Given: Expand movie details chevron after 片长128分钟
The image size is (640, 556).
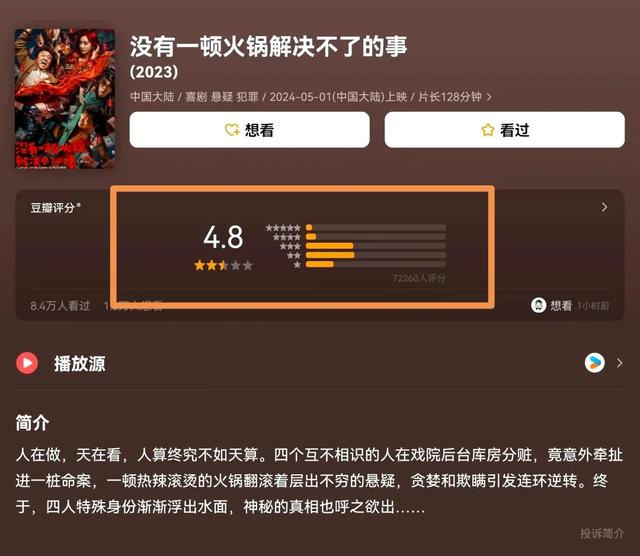Looking at the screenshot, I should pyautogui.click(x=489, y=97).
